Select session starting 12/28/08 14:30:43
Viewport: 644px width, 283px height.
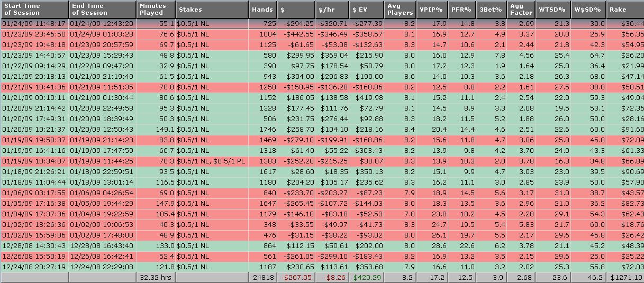(322, 246)
